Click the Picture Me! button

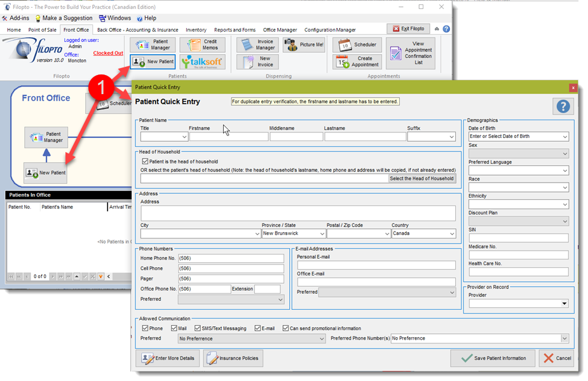point(304,45)
